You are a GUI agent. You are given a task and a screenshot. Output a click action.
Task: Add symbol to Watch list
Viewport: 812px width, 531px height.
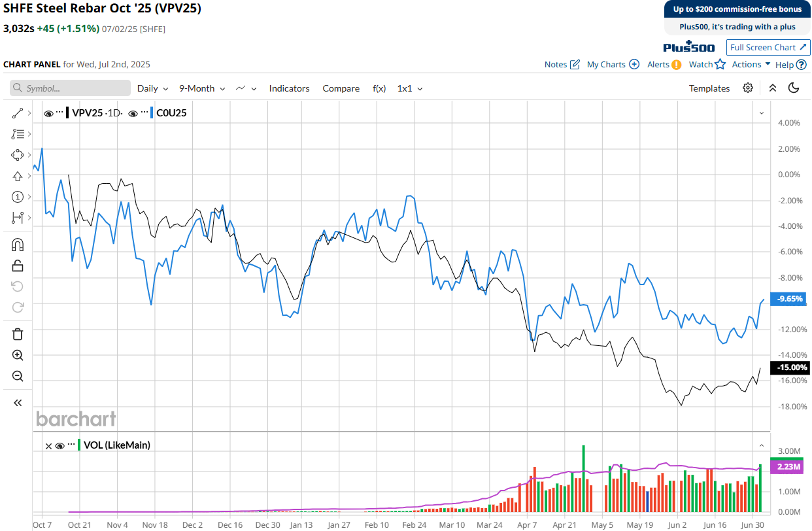[x=707, y=64]
